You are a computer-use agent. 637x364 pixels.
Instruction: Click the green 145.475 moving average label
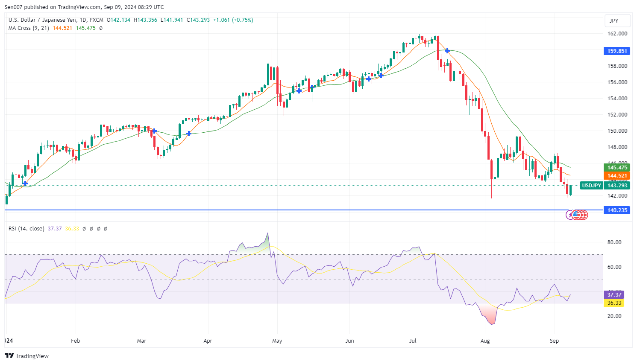[x=617, y=168]
